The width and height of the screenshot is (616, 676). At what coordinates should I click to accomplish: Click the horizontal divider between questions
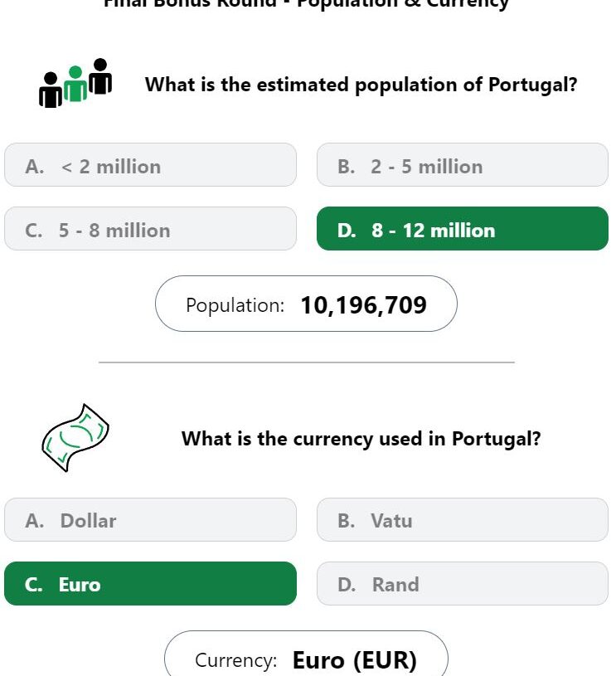click(307, 362)
